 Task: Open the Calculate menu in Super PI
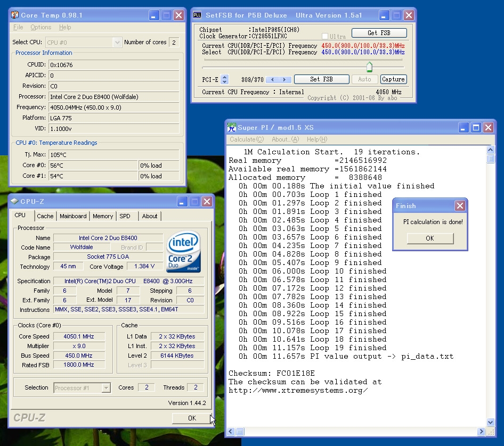click(x=246, y=139)
